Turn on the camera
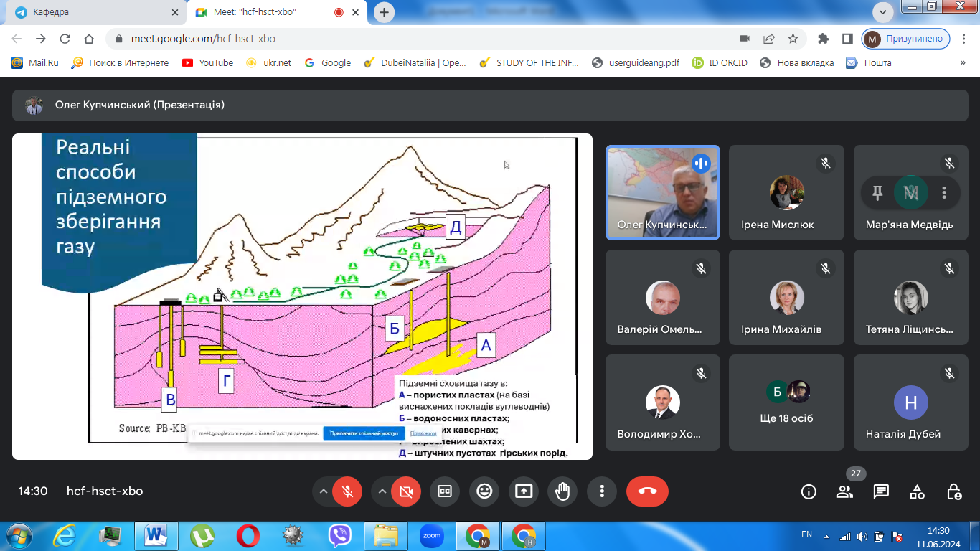 406,491
